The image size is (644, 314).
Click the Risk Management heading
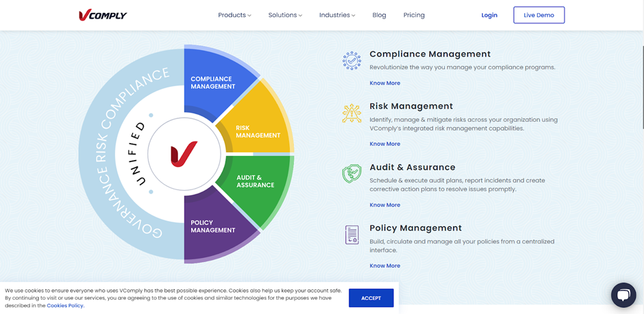(x=411, y=106)
